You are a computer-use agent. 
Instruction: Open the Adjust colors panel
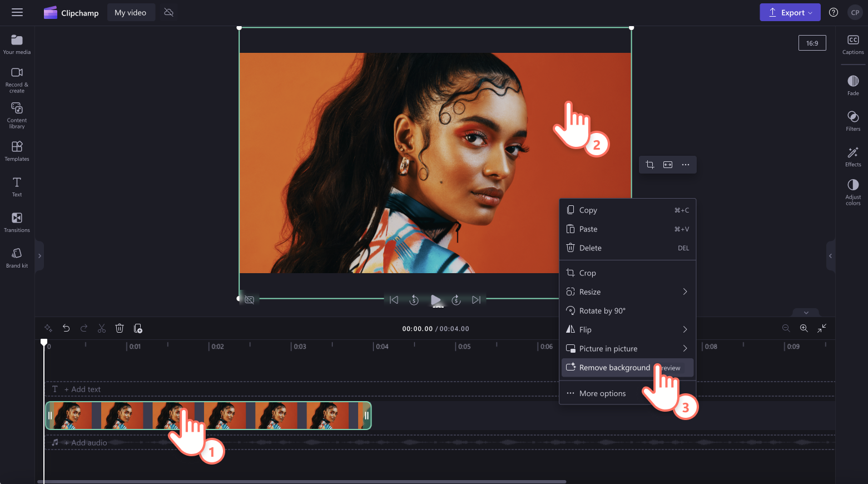pos(853,192)
